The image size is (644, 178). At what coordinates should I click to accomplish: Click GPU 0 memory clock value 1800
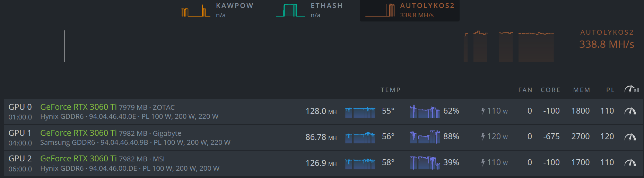click(x=580, y=111)
